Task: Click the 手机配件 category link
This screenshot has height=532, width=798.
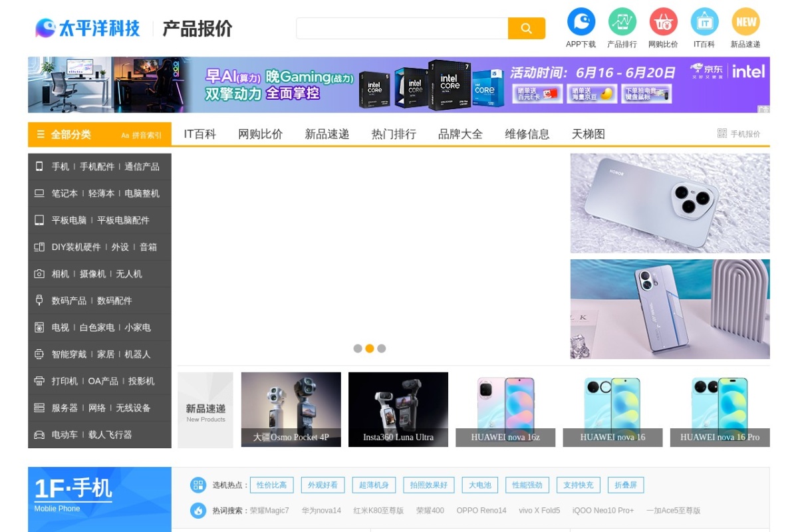Action: tap(97, 167)
